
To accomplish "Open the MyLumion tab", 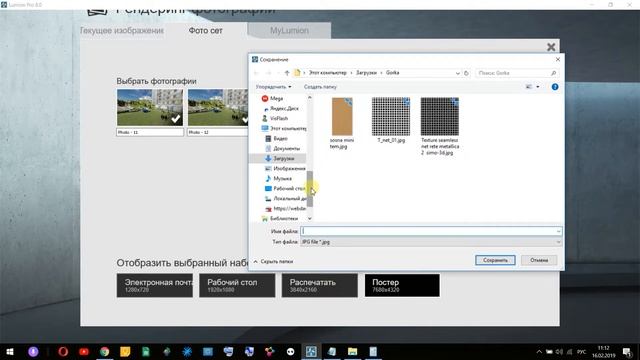I will (289, 31).
